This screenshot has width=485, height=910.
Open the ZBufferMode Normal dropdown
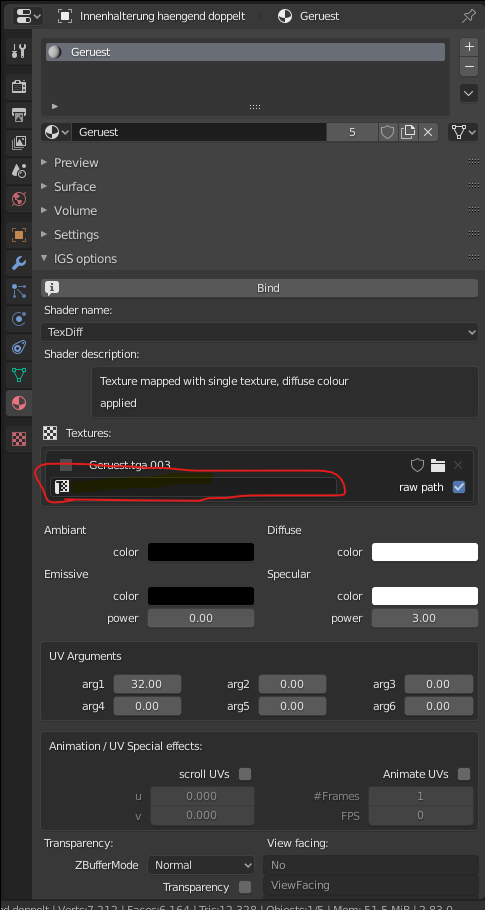[201, 865]
